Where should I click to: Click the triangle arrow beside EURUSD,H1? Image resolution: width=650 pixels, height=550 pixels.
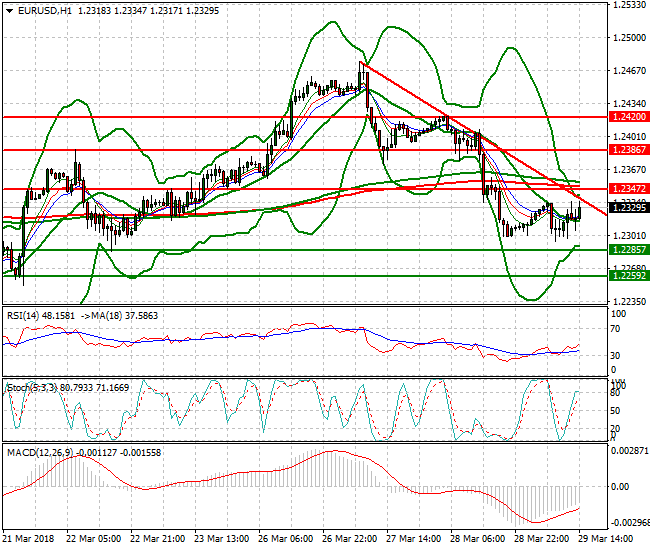(x=10, y=11)
